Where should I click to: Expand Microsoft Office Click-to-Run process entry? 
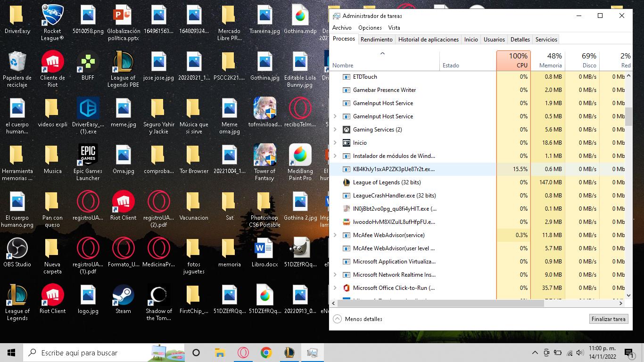coord(335,288)
